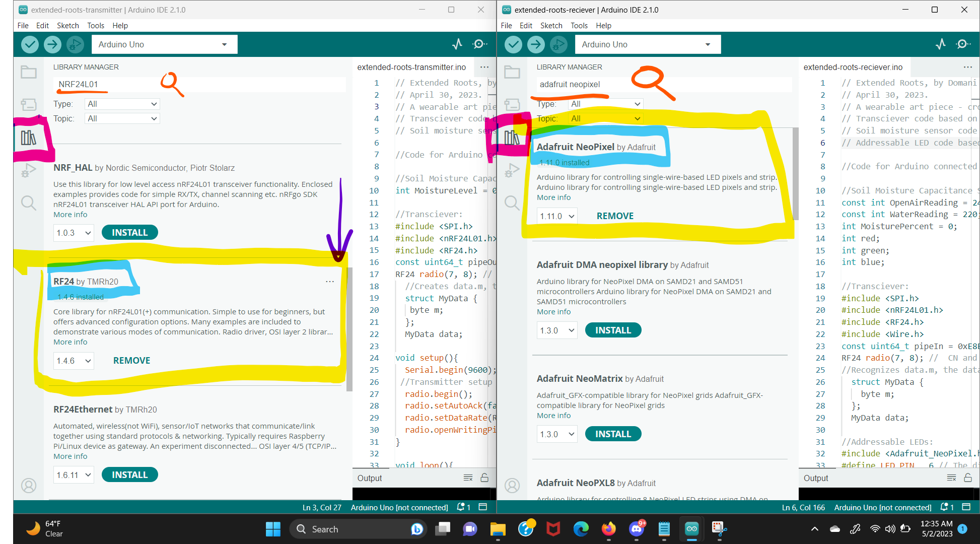Screen dimensions: 980x544
Task: Open board selector dropdown in transmitter window
Action: click(x=164, y=44)
